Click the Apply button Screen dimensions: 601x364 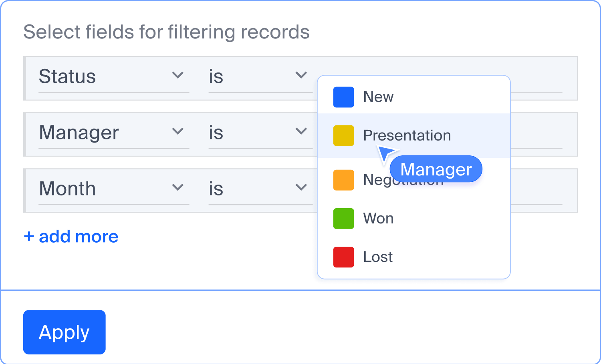(x=64, y=332)
